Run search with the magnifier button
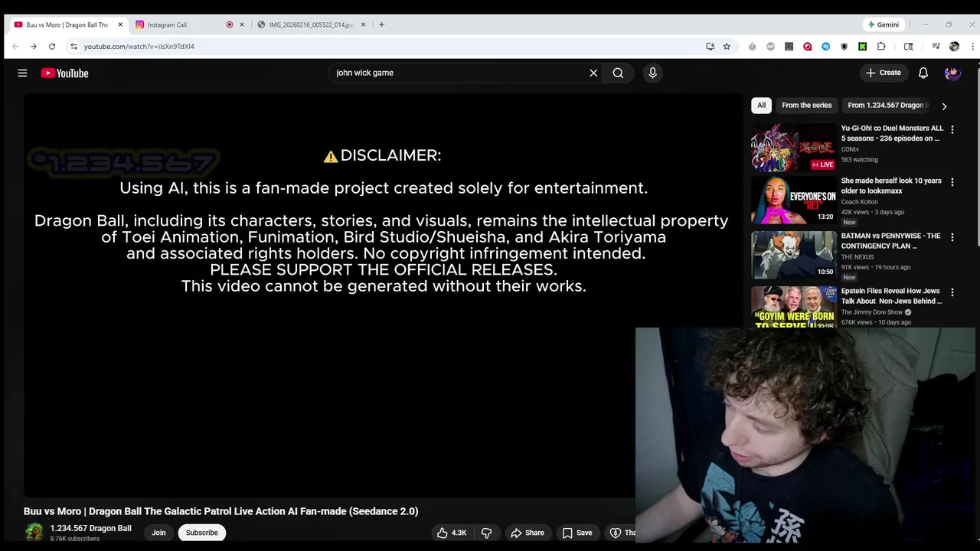980x551 pixels. pyautogui.click(x=618, y=73)
